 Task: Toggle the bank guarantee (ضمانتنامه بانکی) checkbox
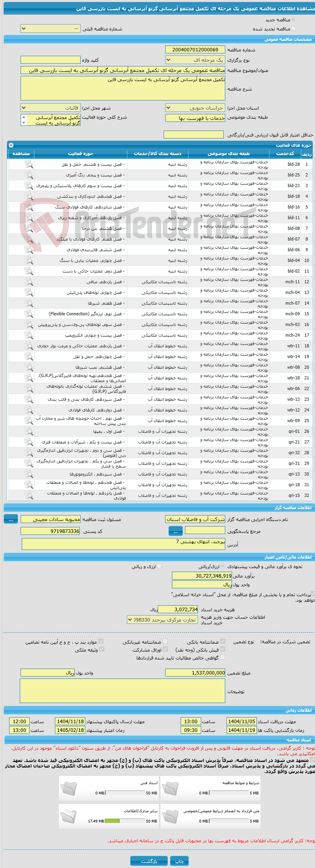223,641
